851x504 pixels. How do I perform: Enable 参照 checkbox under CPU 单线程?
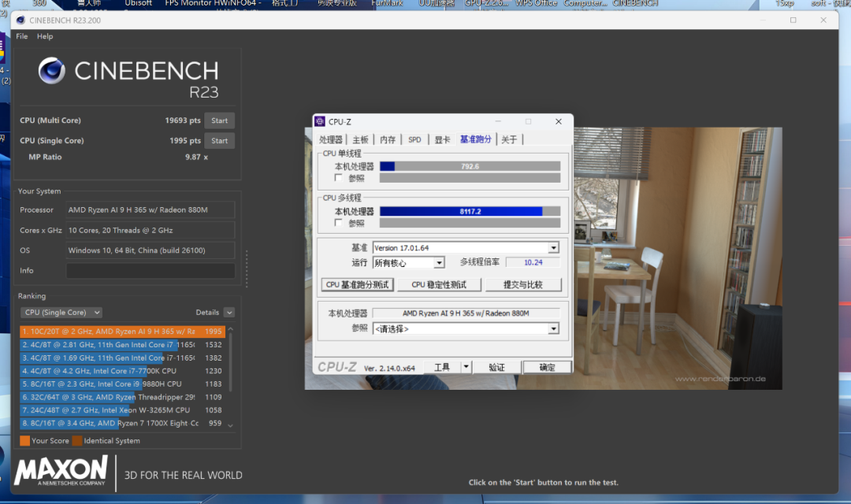pos(338,178)
